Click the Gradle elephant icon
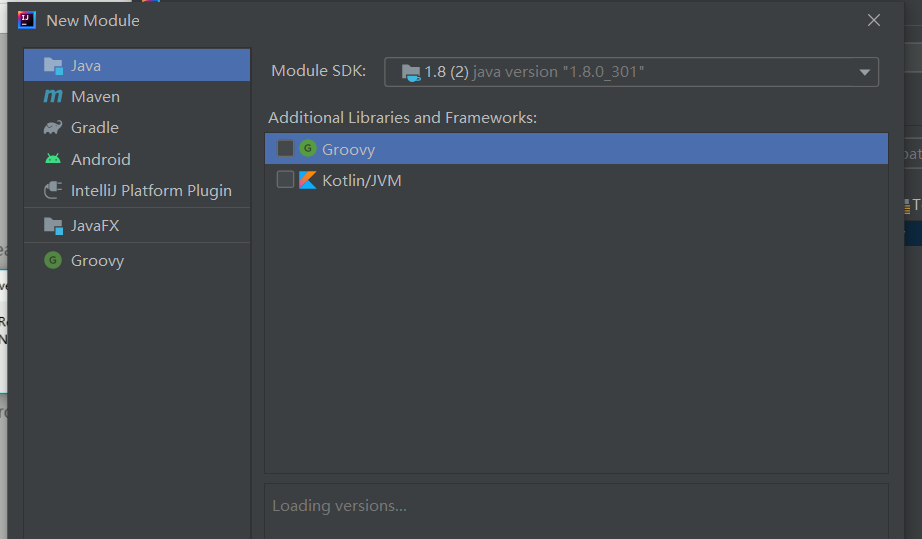The height and width of the screenshot is (539, 922). click(53, 128)
